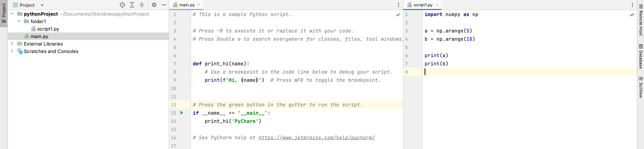Click the 'Press the green button' comment line
Viewport: 644px width, 149px height.
[x=278, y=105]
